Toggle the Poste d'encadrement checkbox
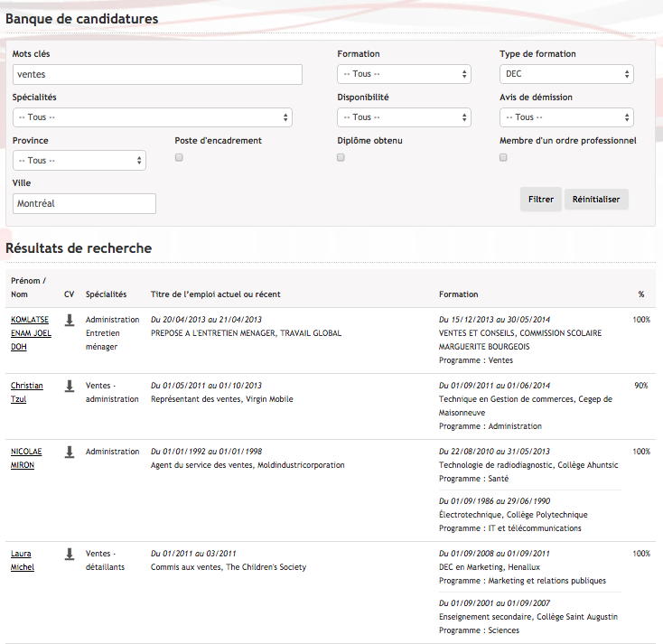663x644 pixels. click(179, 157)
